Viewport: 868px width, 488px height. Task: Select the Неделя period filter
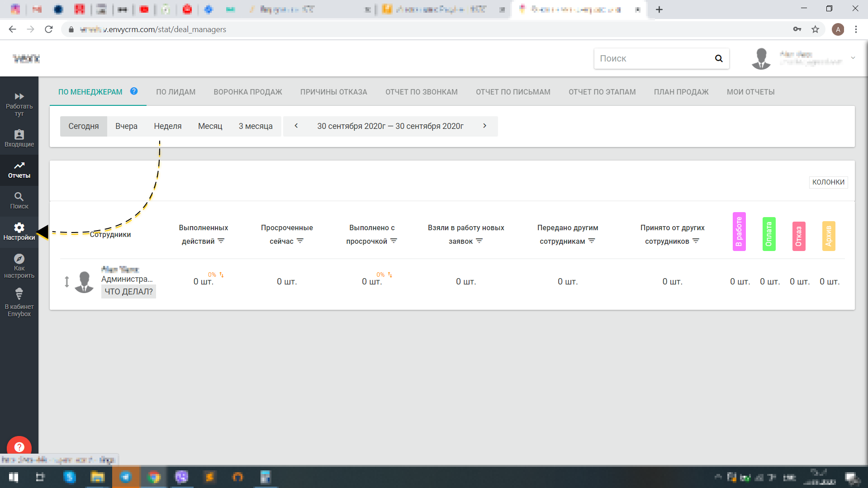[x=167, y=126]
